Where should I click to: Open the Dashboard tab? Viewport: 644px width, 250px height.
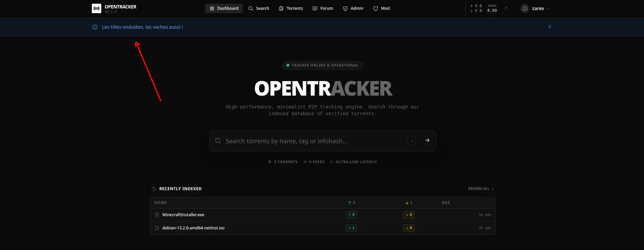(224, 8)
